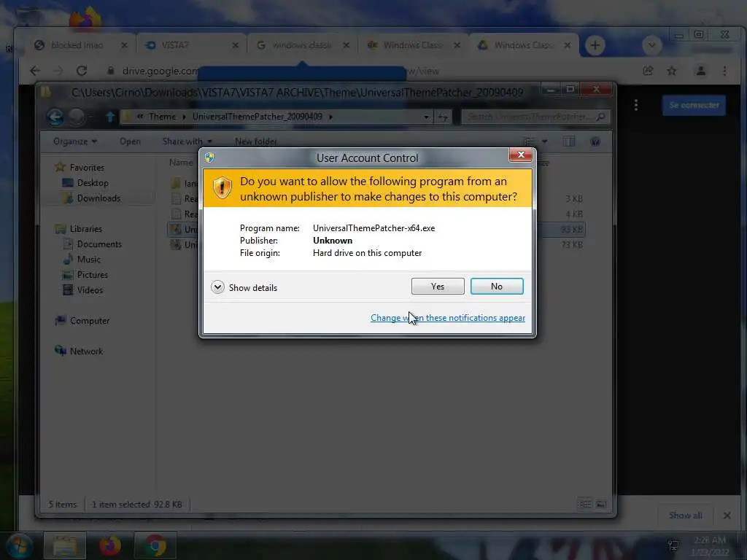747x560 pixels.
Task: Click New folder in Explorer toolbar
Action: pos(256,141)
